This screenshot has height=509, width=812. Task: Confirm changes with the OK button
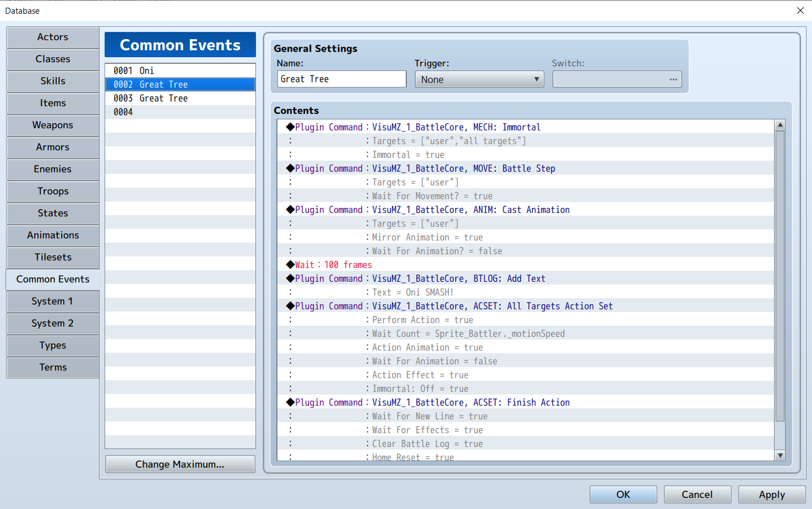pyautogui.click(x=623, y=494)
